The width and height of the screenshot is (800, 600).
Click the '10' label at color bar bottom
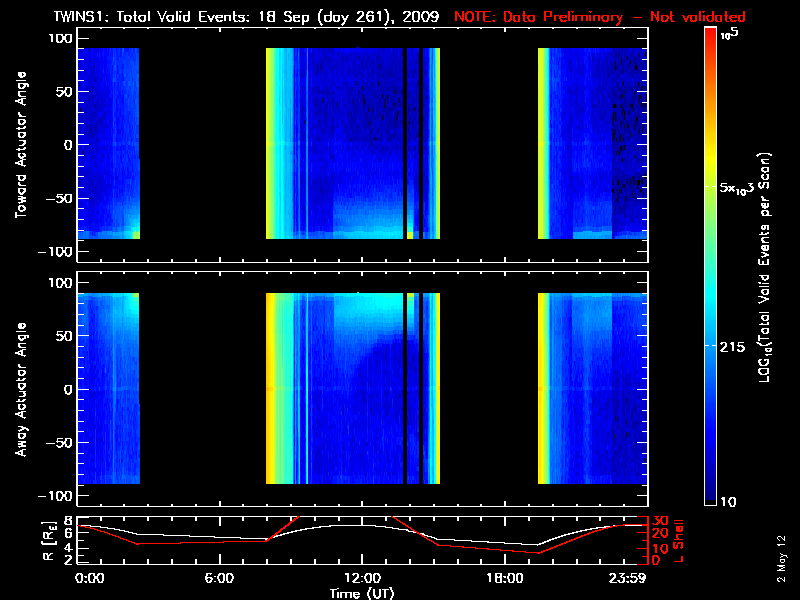[x=729, y=502]
